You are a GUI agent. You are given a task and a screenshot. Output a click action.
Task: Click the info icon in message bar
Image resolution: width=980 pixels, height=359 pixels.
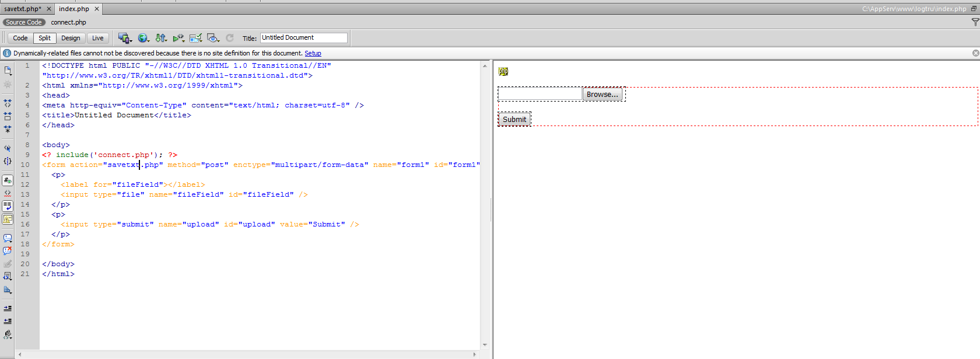(x=7, y=53)
